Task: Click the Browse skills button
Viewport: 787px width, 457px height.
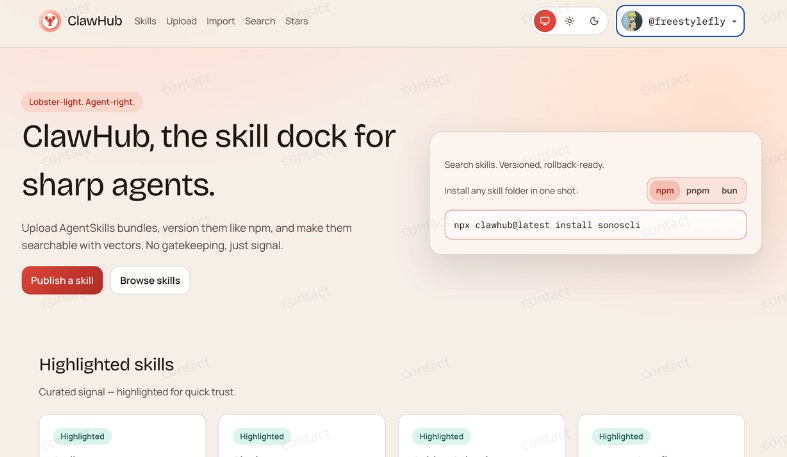Action: pos(150,281)
